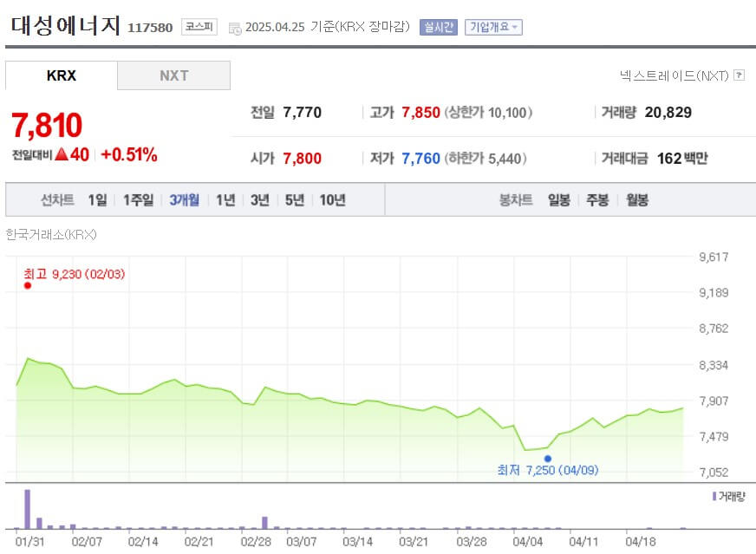The image size is (756, 554).
Task: Click the 넥스트레이드(NXT) link
Action: coord(674,75)
